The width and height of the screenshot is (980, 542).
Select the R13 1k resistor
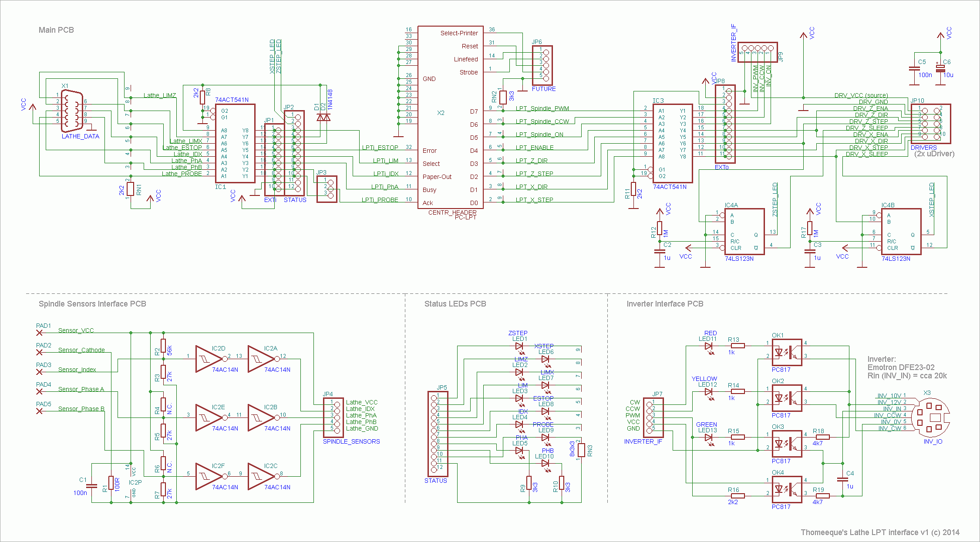pyautogui.click(x=738, y=346)
